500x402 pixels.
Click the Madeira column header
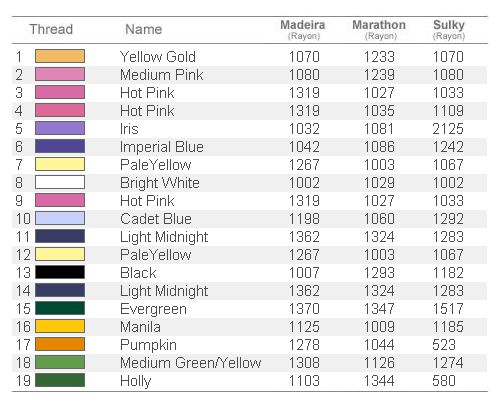(303, 29)
